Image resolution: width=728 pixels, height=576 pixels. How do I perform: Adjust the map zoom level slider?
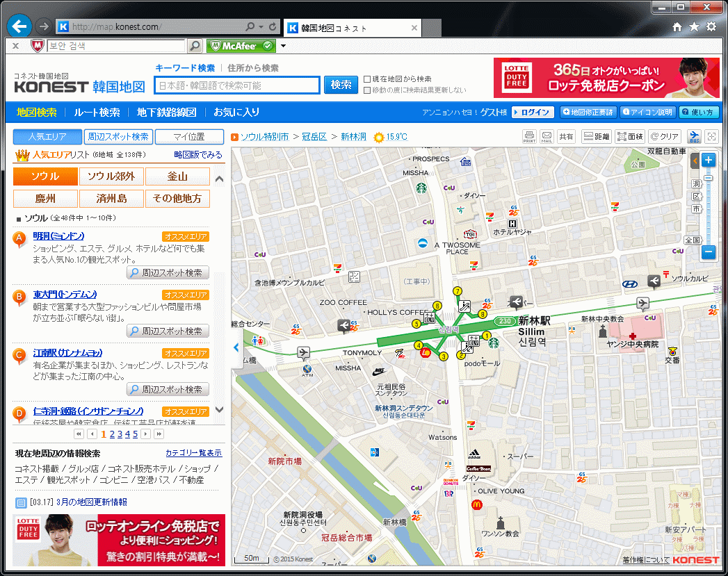709,178
